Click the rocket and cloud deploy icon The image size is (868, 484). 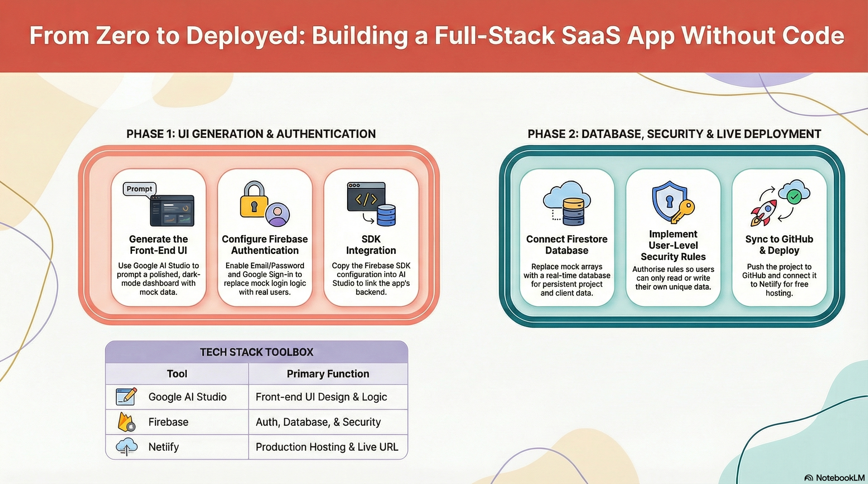(x=780, y=203)
